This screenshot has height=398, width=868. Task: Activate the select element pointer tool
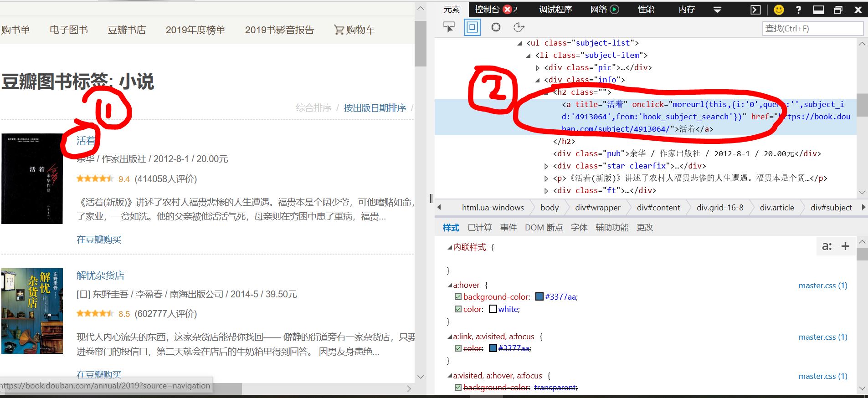[449, 27]
